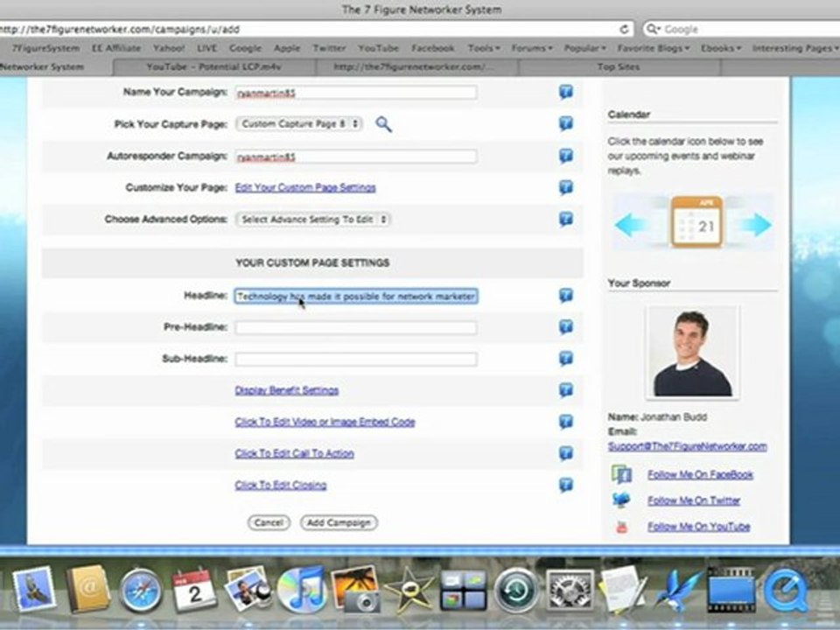840x630 pixels.
Task: Open the calendar icon showing 21
Action: coord(697,222)
